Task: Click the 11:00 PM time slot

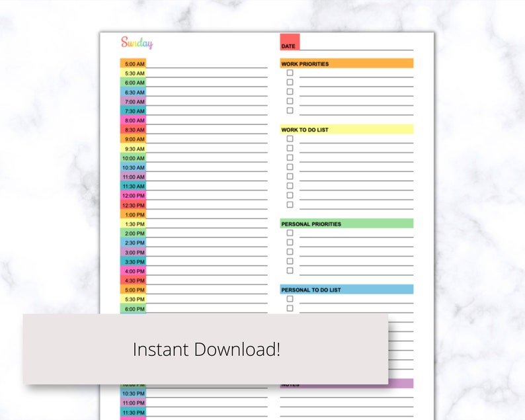Action: coord(134,403)
